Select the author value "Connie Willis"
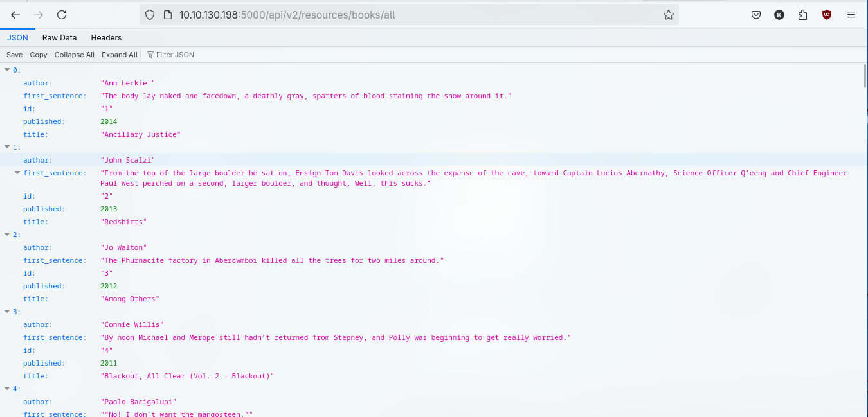This screenshot has width=868, height=417. pyautogui.click(x=132, y=324)
